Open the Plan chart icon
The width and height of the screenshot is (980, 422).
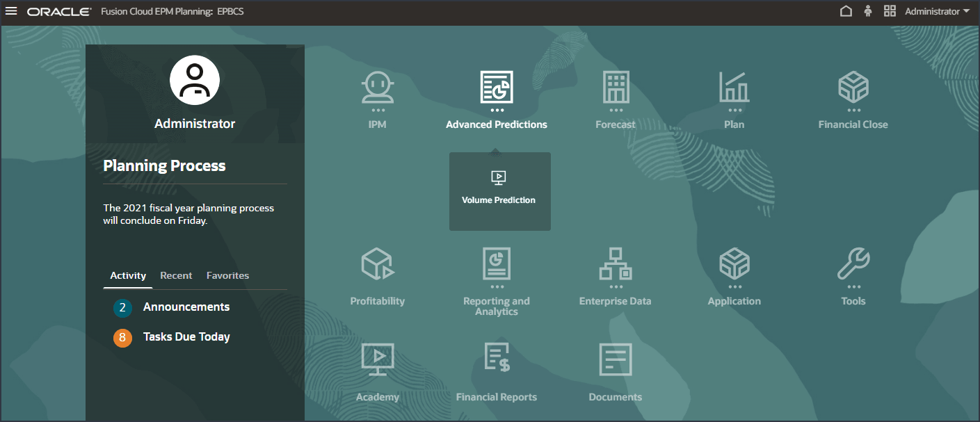pyautogui.click(x=734, y=87)
